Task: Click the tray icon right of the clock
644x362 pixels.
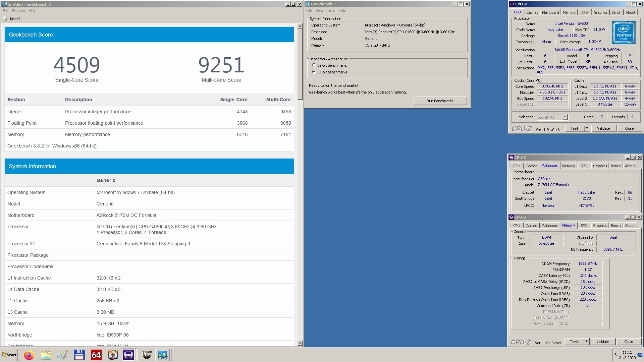Action: 640,355
